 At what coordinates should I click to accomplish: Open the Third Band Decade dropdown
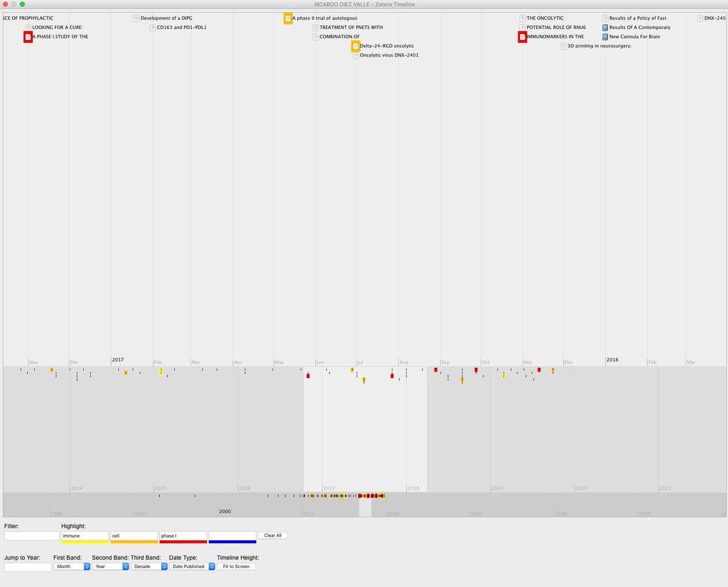pos(149,566)
